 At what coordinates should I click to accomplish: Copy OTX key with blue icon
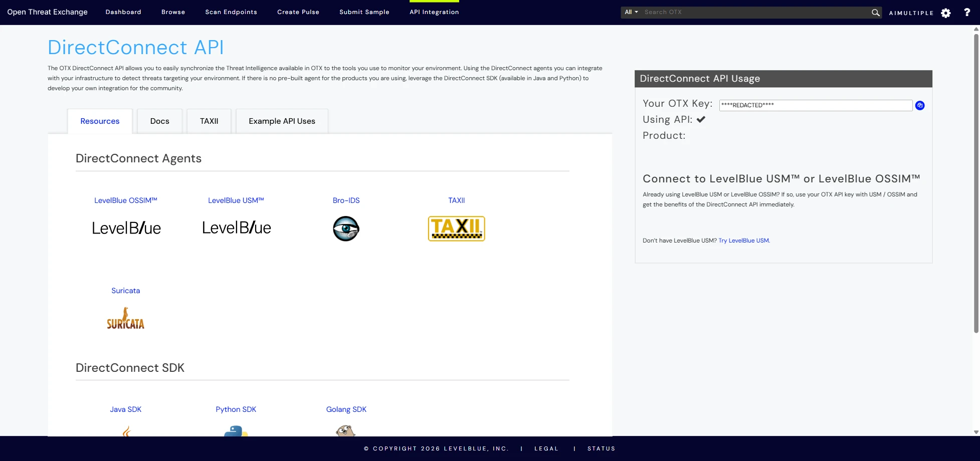tap(920, 105)
